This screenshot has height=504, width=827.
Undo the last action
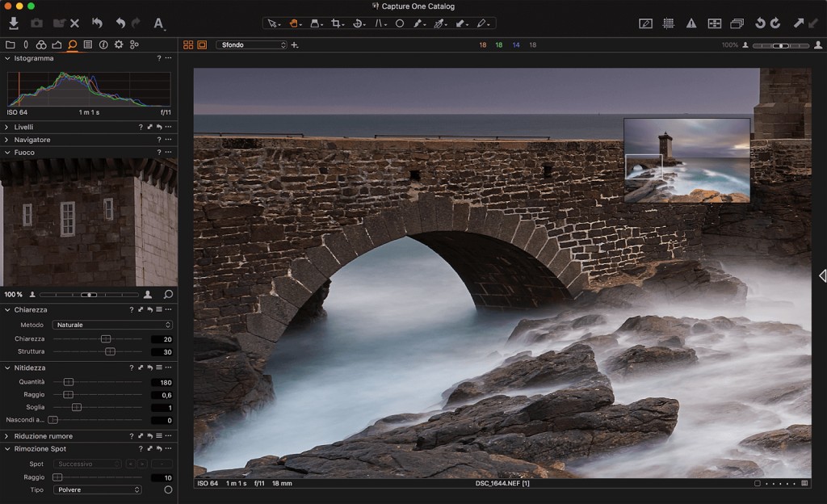click(x=121, y=23)
